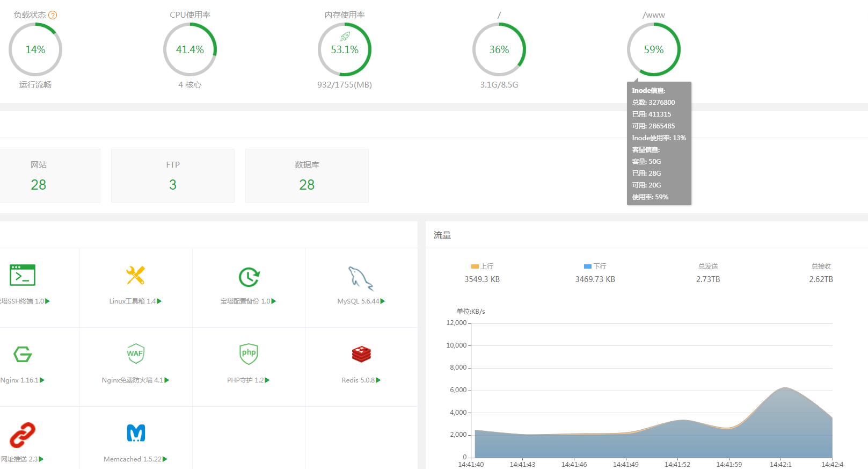Open the PHP guard shield icon
This screenshot has width=868, height=469.
pyautogui.click(x=249, y=353)
